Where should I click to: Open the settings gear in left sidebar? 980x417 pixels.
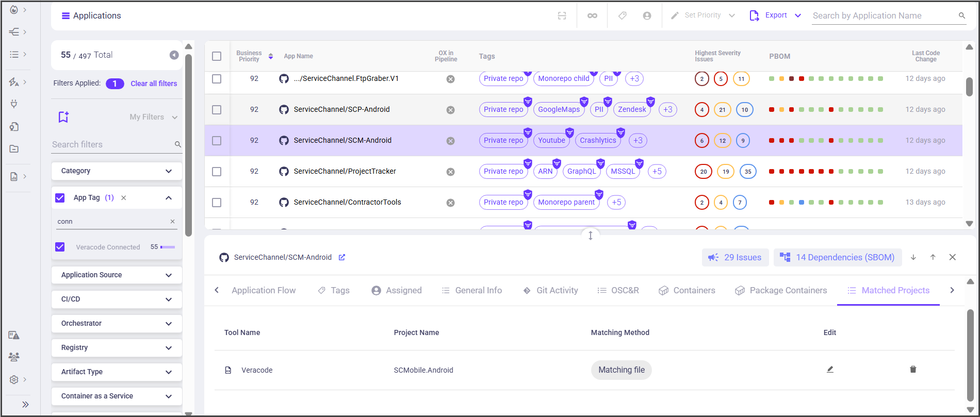pyautogui.click(x=14, y=379)
